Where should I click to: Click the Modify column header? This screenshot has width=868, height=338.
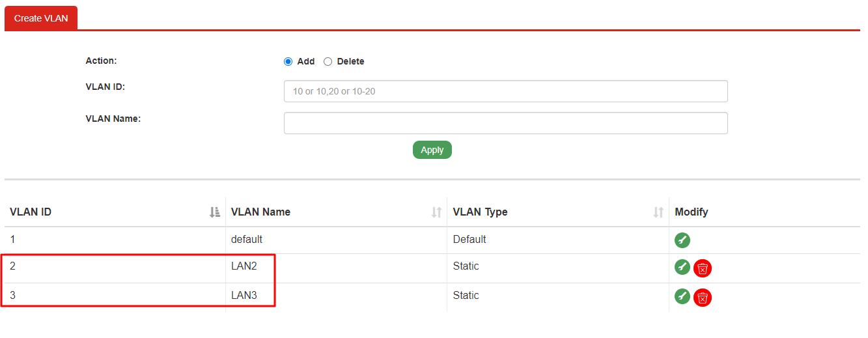click(692, 212)
